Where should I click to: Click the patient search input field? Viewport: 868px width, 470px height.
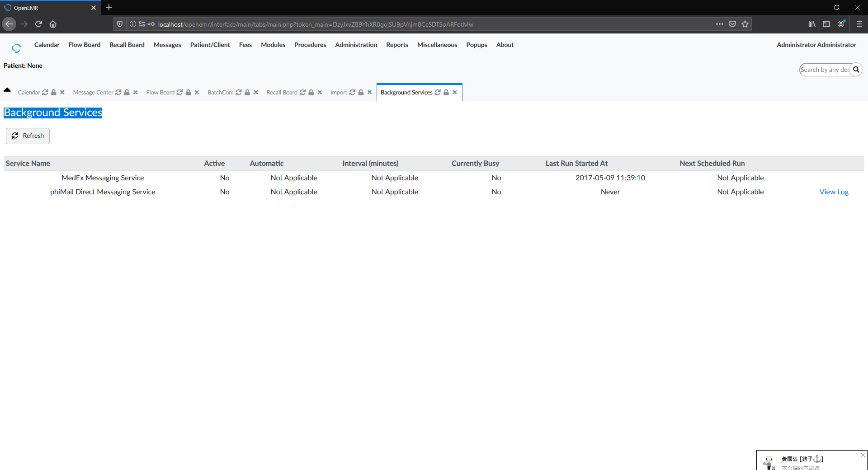coord(823,70)
